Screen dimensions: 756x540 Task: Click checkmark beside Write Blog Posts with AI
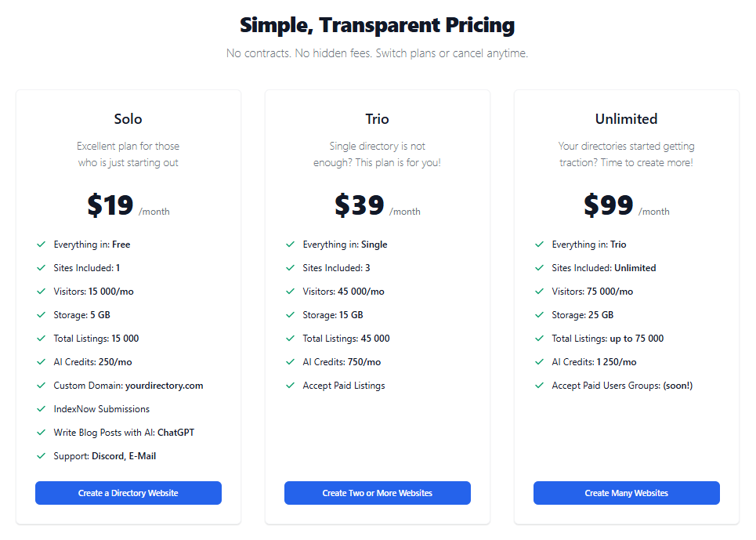41,433
